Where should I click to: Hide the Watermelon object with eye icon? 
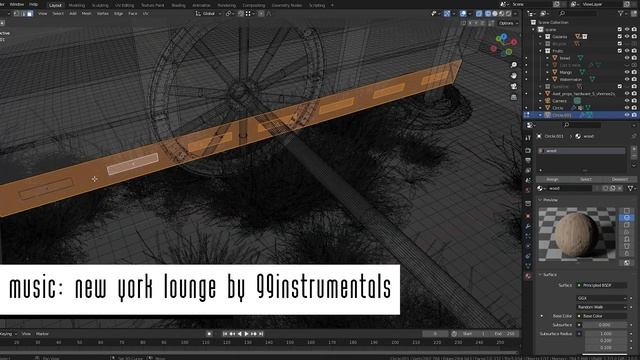(627, 79)
